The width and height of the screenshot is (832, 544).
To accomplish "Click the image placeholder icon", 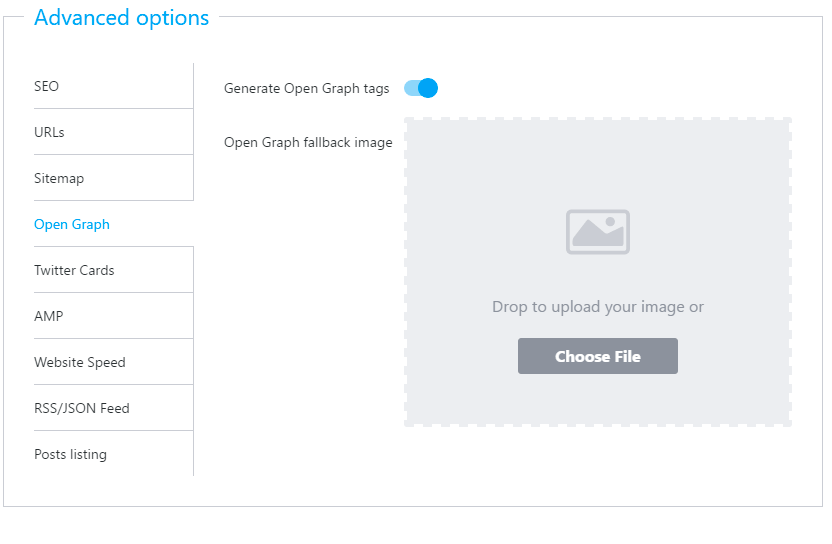I will 598,231.
